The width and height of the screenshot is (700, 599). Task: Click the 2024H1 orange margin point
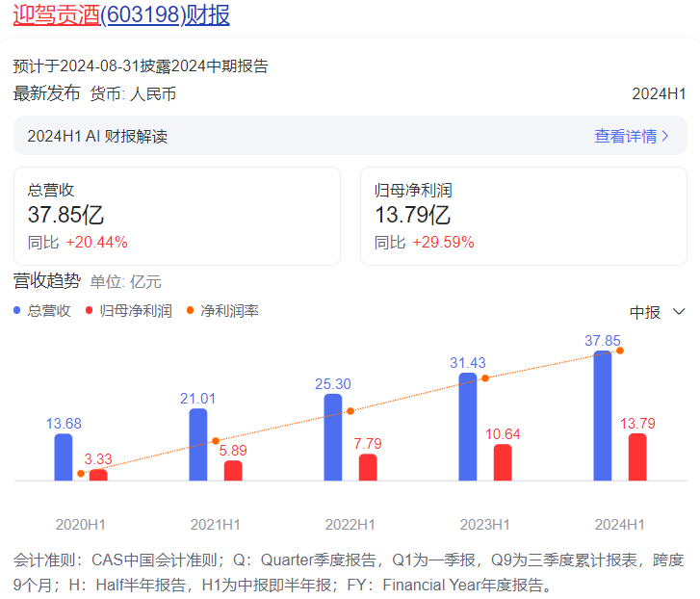620,351
